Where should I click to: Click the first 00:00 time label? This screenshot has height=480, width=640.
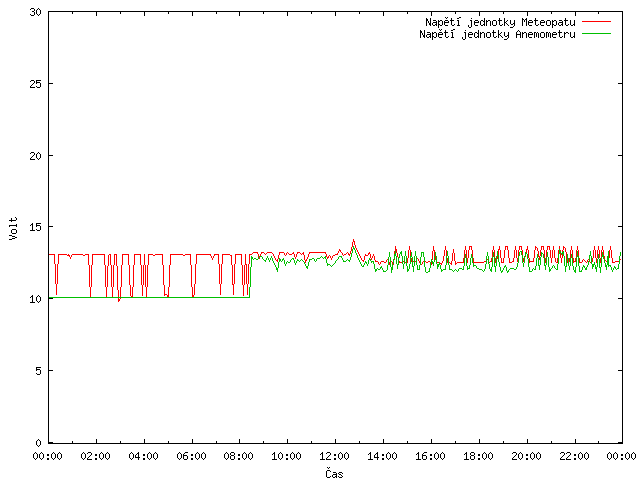pyautogui.click(x=48, y=456)
